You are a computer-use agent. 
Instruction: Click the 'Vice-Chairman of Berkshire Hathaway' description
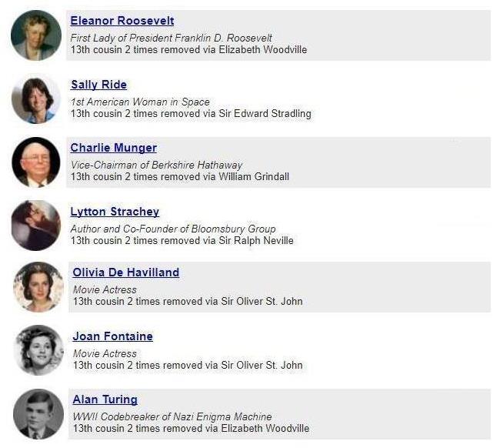156,165
